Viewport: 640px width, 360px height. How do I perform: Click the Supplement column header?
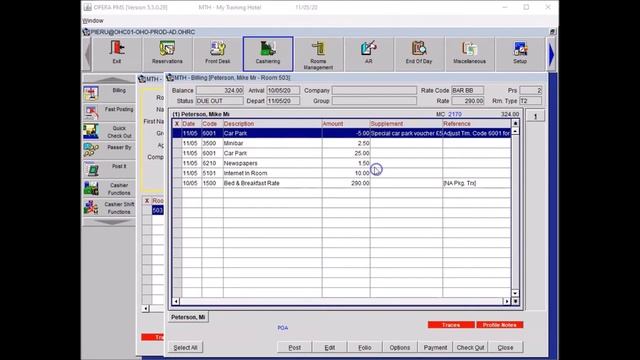point(406,124)
